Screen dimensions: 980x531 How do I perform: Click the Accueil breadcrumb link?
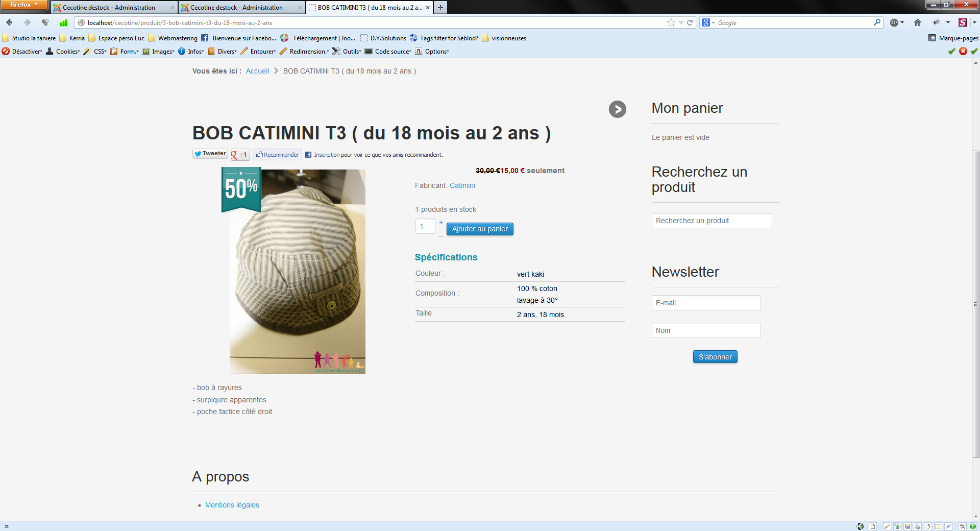[x=257, y=71]
